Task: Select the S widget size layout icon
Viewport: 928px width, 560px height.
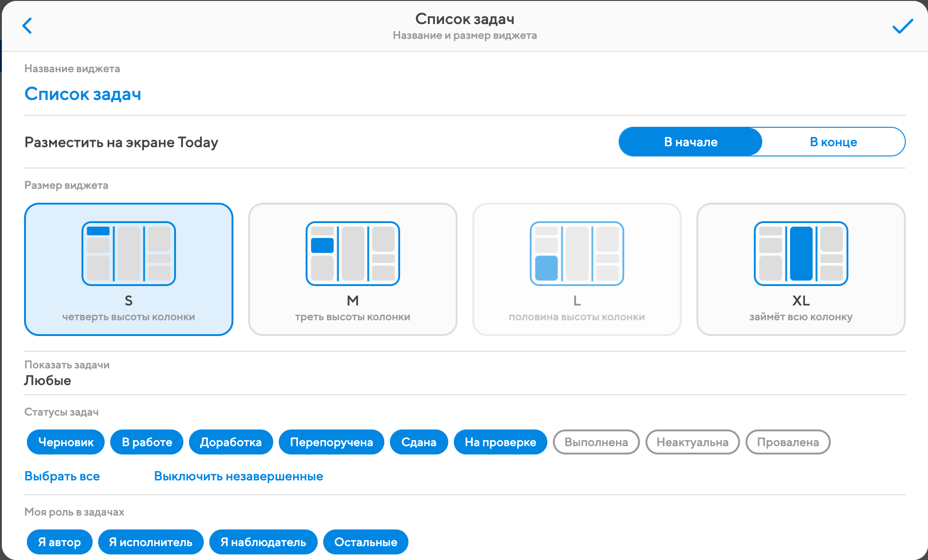Action: coord(128,254)
